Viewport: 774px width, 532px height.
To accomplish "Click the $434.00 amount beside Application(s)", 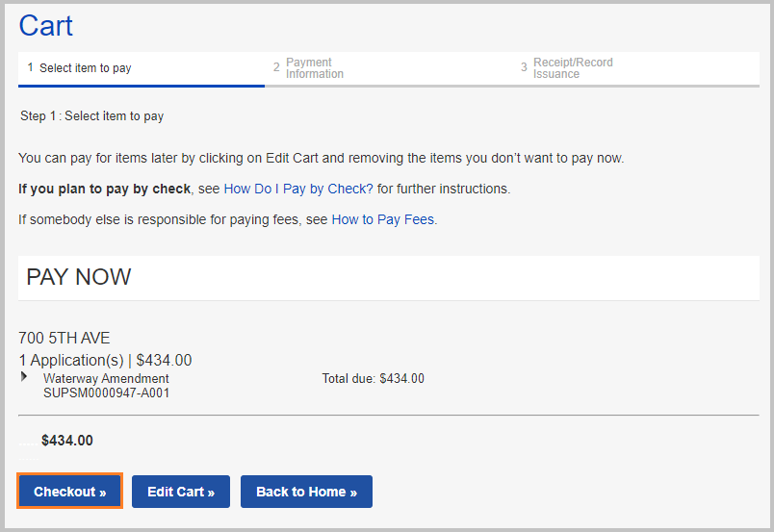I will point(164,361).
